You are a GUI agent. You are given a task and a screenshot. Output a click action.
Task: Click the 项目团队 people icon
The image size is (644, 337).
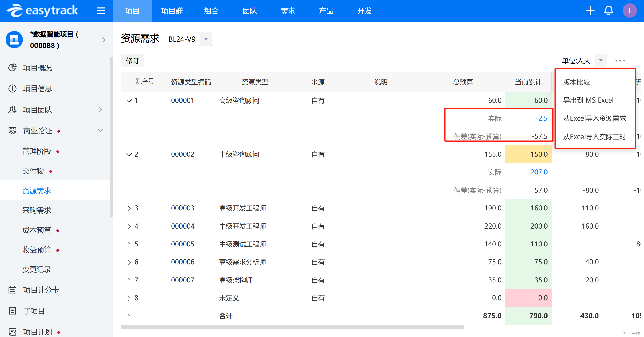click(x=12, y=109)
